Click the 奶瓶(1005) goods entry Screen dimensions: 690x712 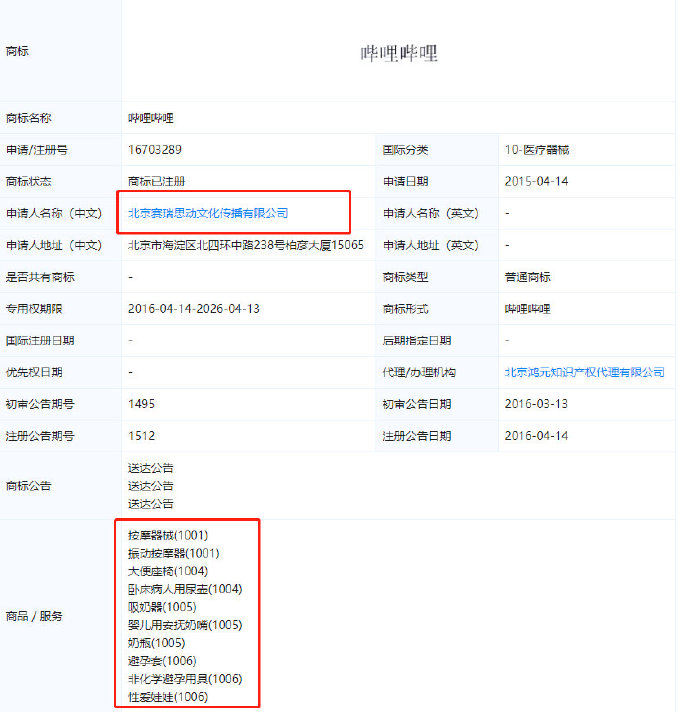pos(157,643)
